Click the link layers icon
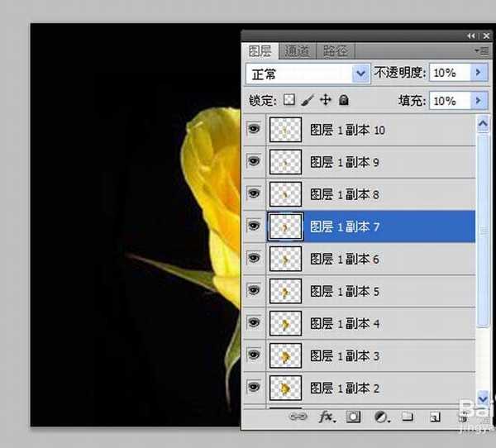Image resolution: width=496 pixels, height=448 pixels. click(298, 417)
